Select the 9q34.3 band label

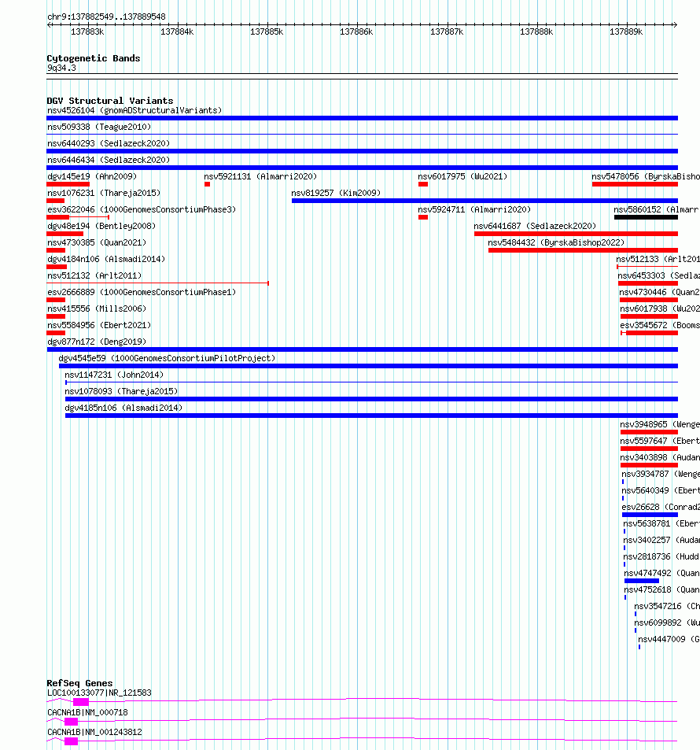(x=61, y=68)
